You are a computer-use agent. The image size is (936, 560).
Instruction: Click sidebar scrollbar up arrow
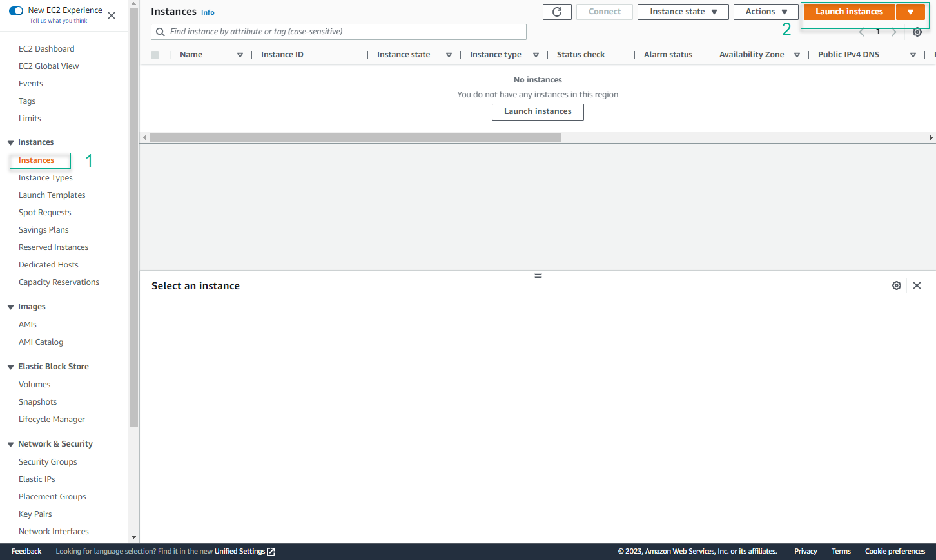tap(133, 3)
